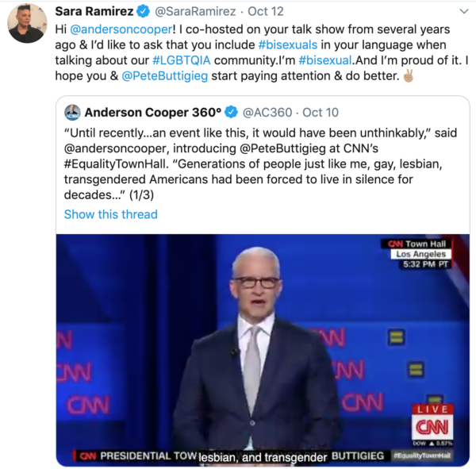Image resolution: width=476 pixels, height=469 pixels.
Task: Click Anderson Cooper 360° verified badge
Action: pos(231,113)
